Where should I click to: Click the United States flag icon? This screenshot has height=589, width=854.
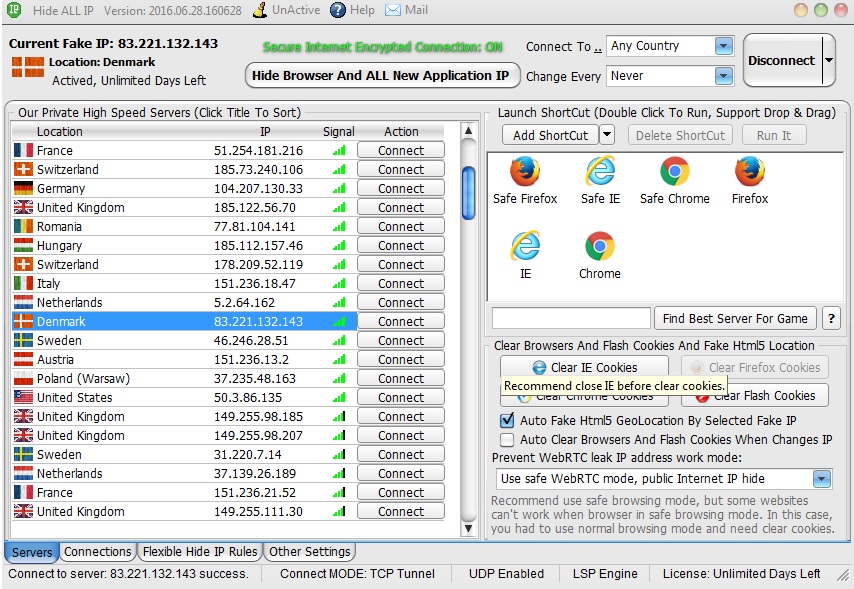(x=23, y=397)
